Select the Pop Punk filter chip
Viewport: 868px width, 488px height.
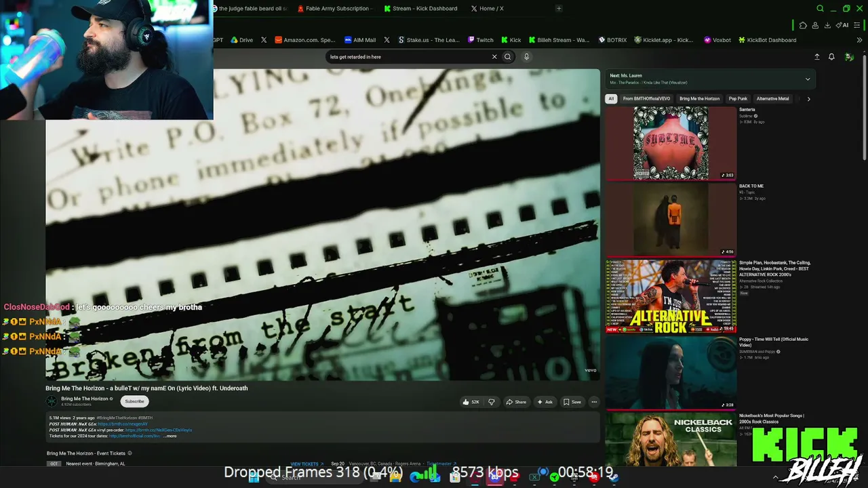pos(738,99)
